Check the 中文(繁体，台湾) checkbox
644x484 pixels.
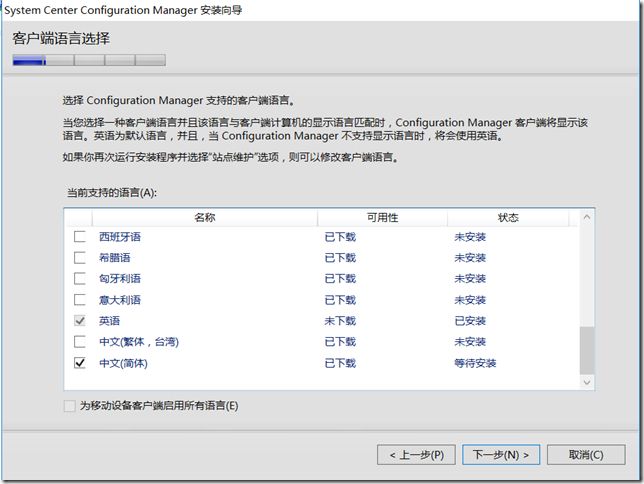80,341
